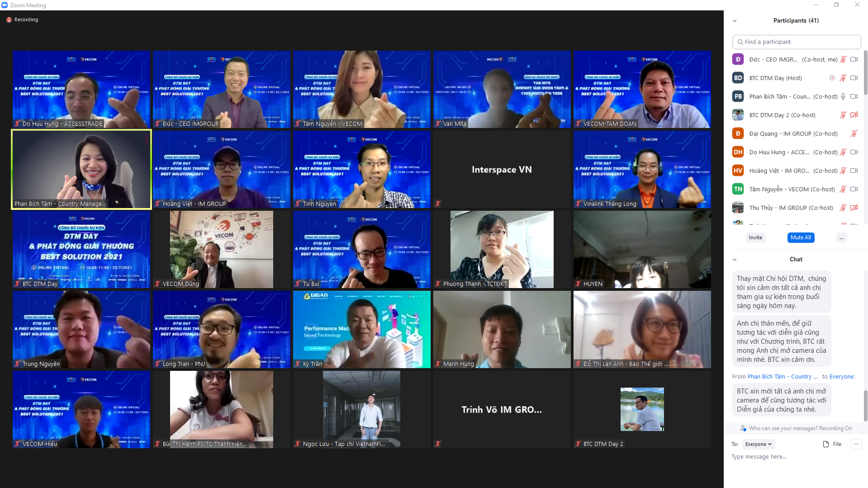This screenshot has height=488, width=868.
Task: Click the chat message starting 'Anh chị thân mến'
Action: pos(782,341)
